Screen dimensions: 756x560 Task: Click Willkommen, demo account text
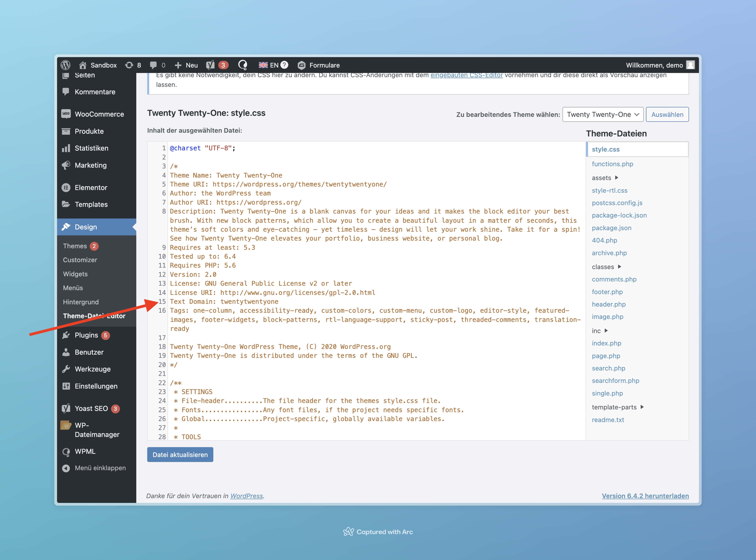click(x=654, y=65)
